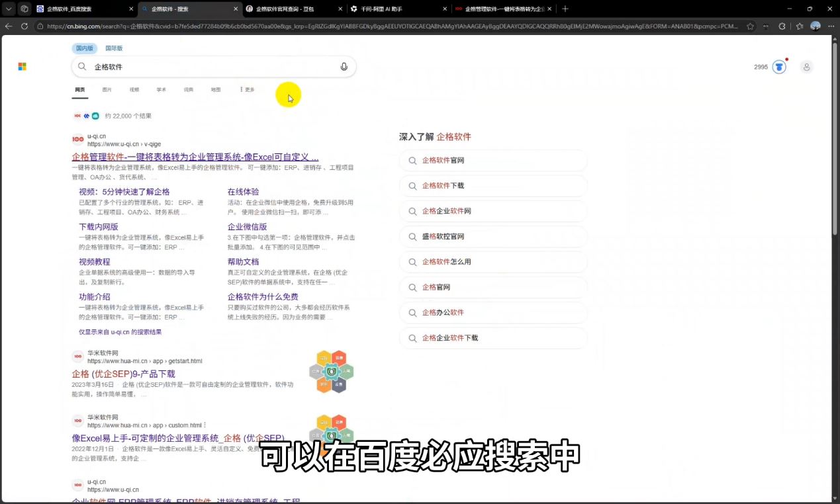Open Edge settings and more menu
840x504 pixels.
pos(831,26)
